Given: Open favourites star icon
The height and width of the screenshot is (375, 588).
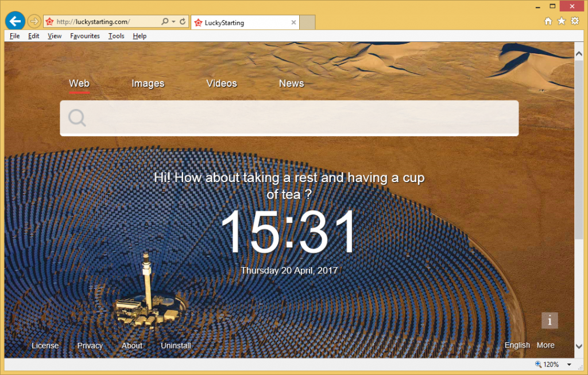Looking at the screenshot, I should click(561, 21).
